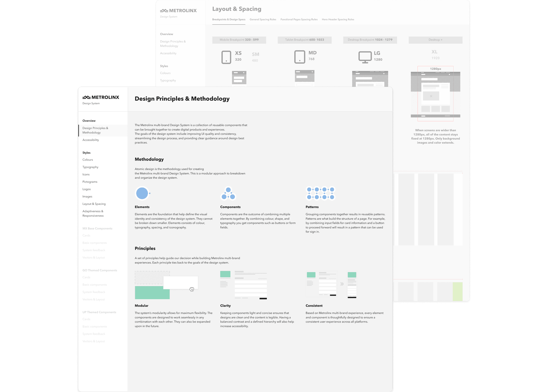
Task: Click the Clarity principle illustration
Action: [243, 285]
